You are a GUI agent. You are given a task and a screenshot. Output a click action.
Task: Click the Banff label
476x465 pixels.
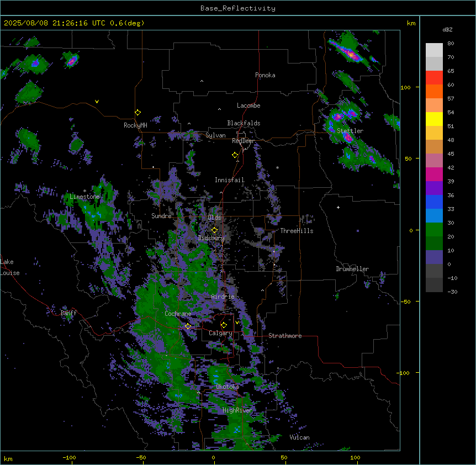pos(68,313)
